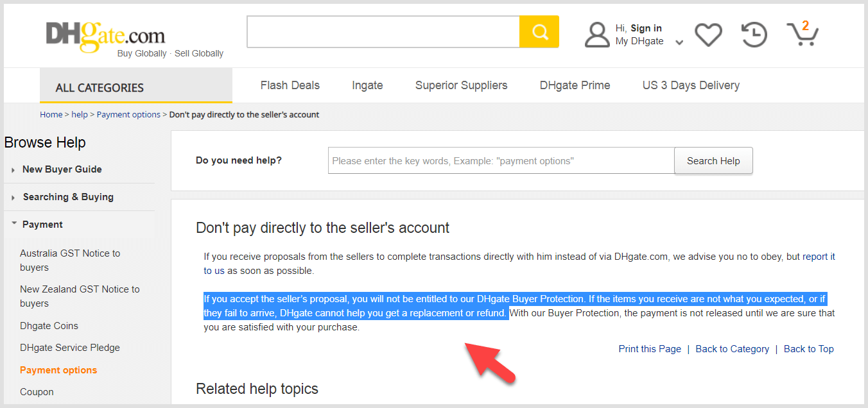This screenshot has width=868, height=408.
Task: Click the Search Help button
Action: [713, 160]
